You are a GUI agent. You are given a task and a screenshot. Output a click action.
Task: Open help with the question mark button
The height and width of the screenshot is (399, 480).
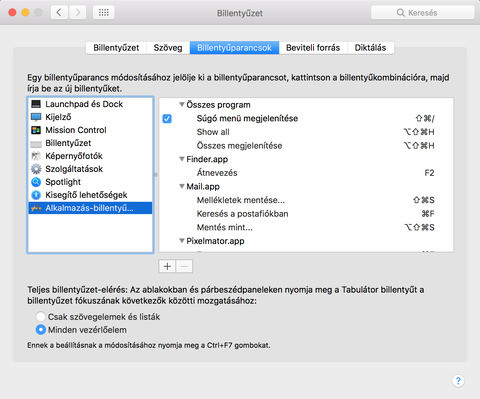458,381
